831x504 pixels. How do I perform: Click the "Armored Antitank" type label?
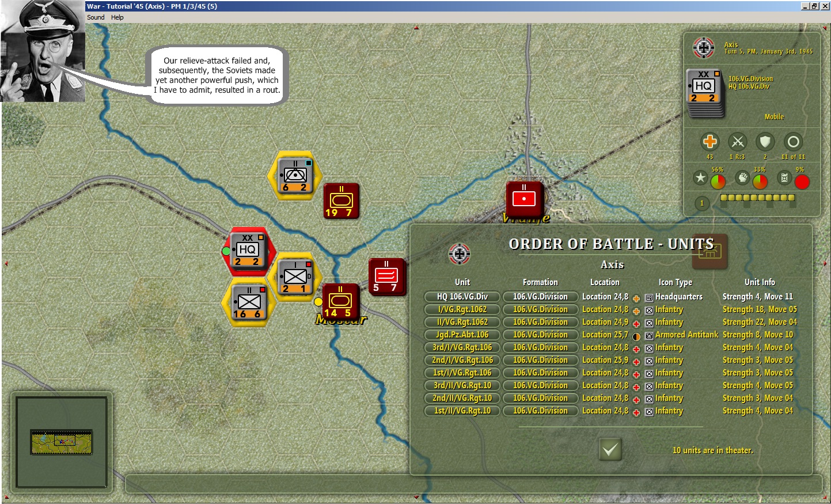(x=687, y=335)
